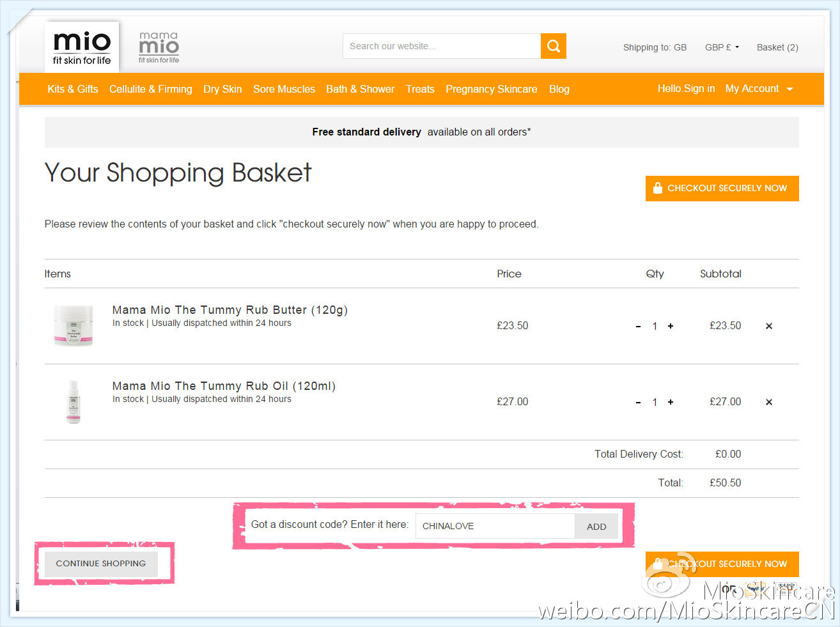The width and height of the screenshot is (840, 627).
Task: Open Pregnancy Skincare category
Action: point(492,89)
